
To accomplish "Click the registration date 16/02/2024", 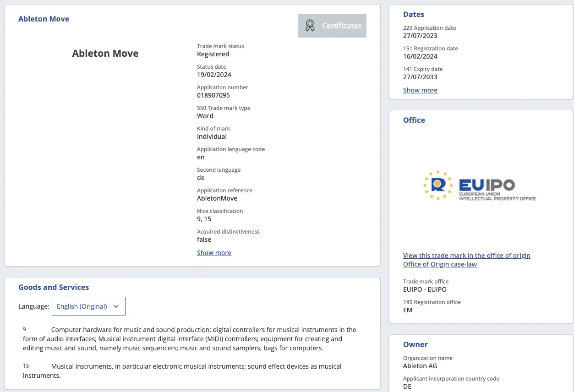I will [420, 56].
